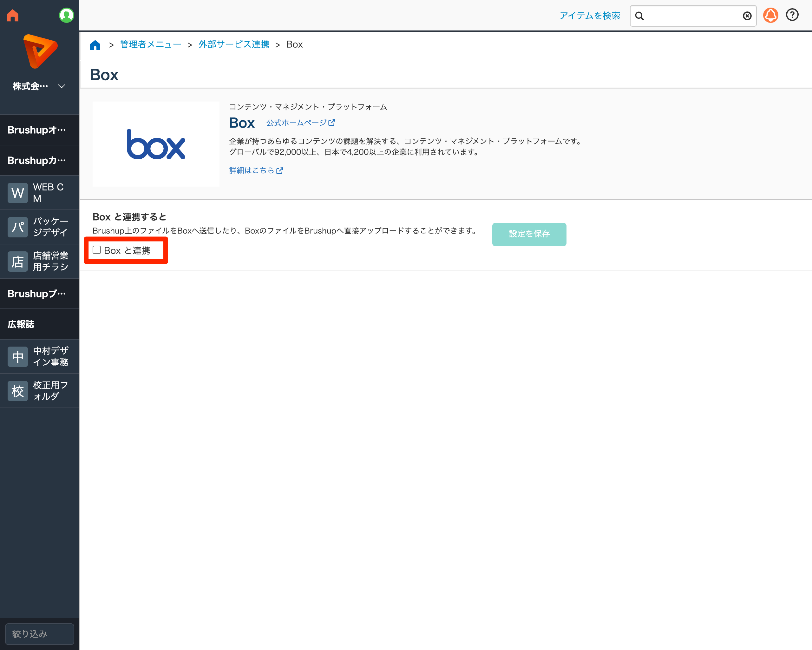Open the 広報誌 sidebar group
Screen dimensions: 812x650
tap(40, 324)
